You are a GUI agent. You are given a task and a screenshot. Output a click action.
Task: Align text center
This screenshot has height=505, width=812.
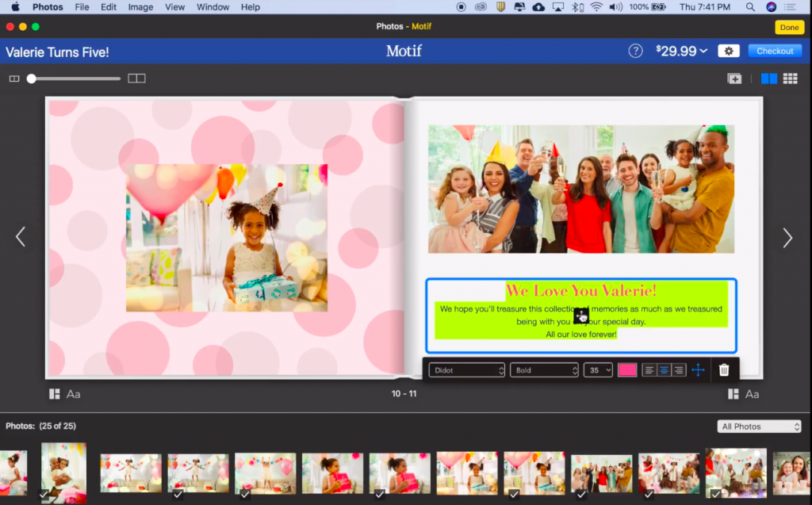pyautogui.click(x=664, y=369)
